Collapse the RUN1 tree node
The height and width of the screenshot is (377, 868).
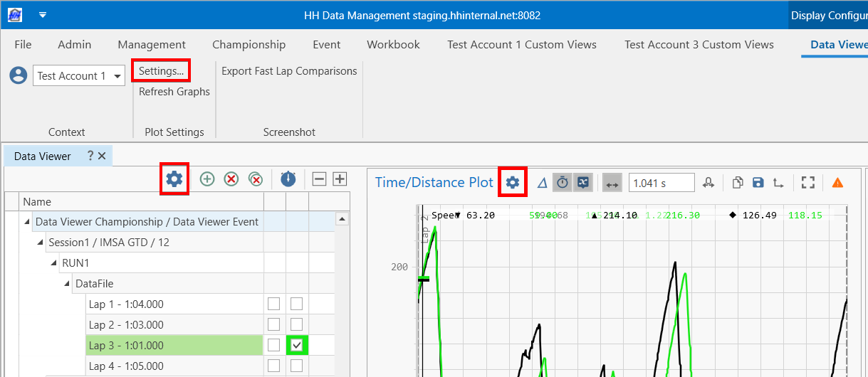coord(54,263)
